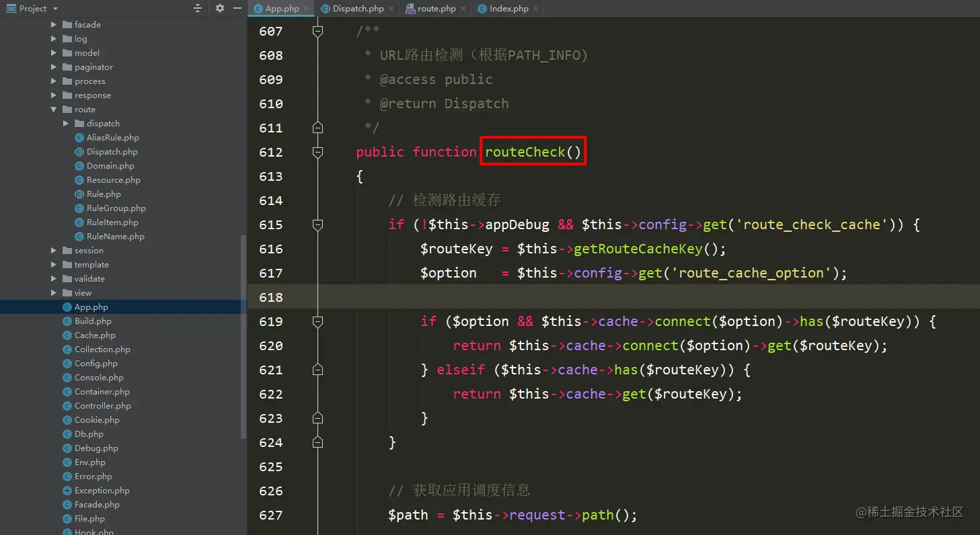Switch to the Index.php editor tab
This screenshot has height=535, width=980.
point(508,9)
